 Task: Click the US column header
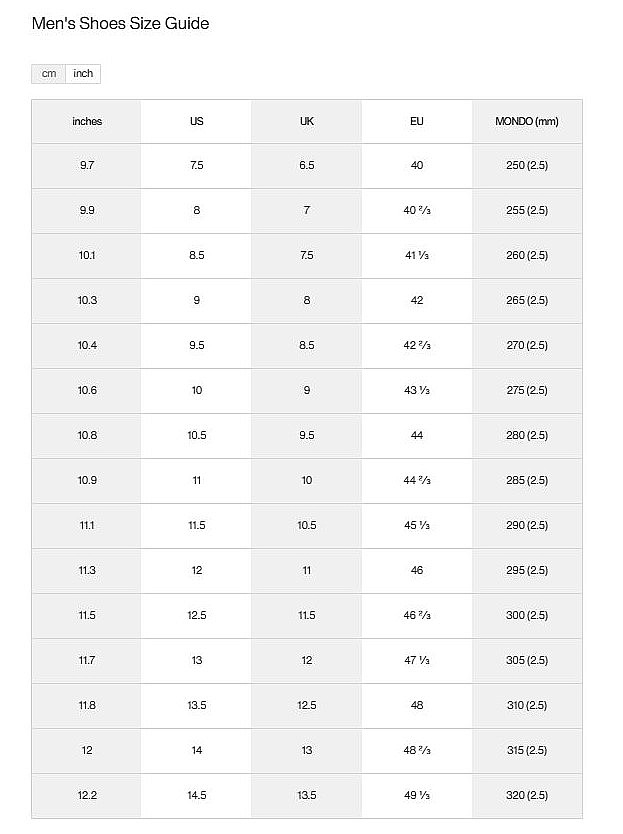pyautogui.click(x=196, y=121)
